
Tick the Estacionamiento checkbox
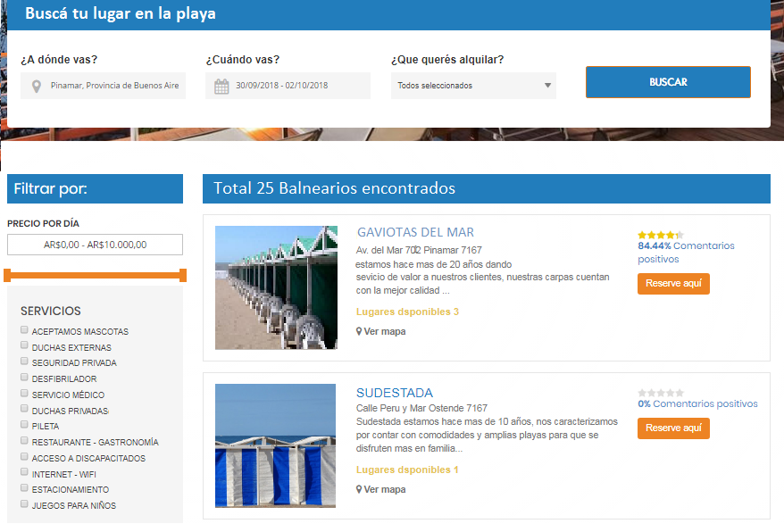click(x=24, y=488)
